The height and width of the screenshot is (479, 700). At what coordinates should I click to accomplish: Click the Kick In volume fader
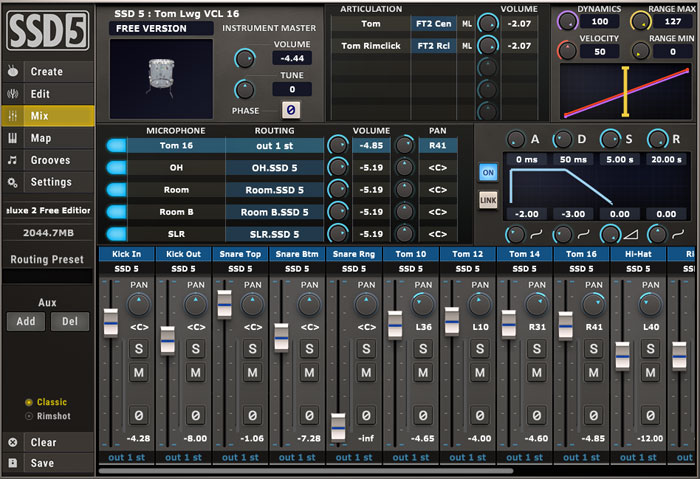click(111, 322)
